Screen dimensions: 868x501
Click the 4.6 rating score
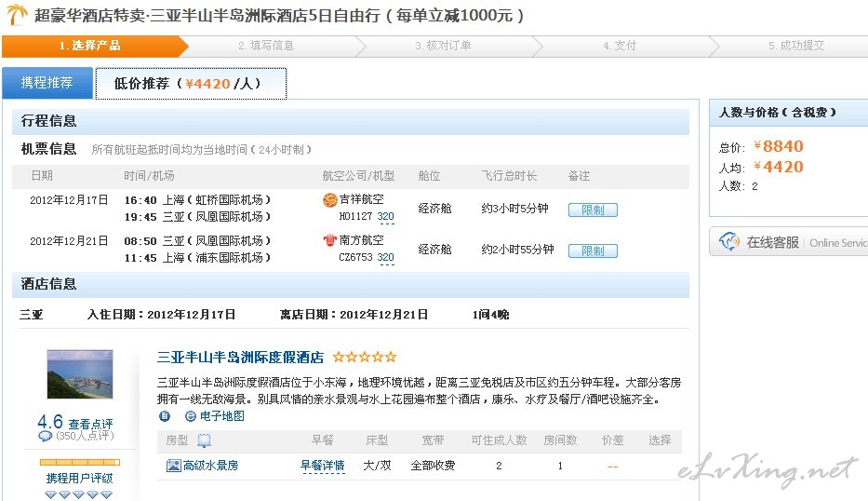50,422
